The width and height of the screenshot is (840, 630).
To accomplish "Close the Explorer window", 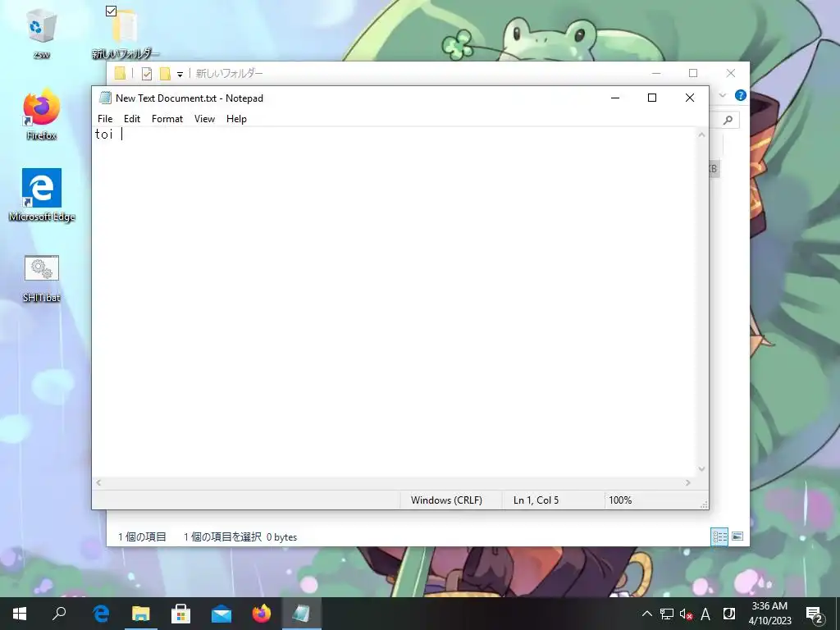I will [731, 73].
